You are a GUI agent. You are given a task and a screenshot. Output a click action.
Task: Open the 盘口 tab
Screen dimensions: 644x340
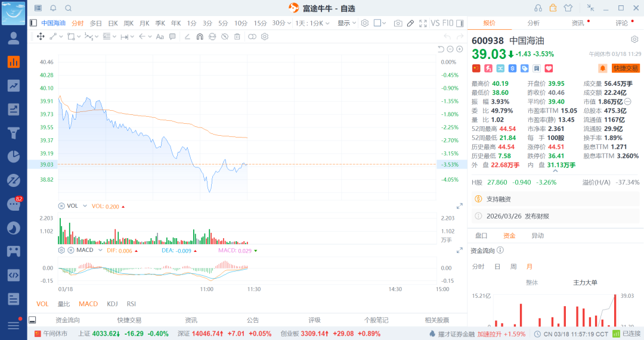(481, 235)
